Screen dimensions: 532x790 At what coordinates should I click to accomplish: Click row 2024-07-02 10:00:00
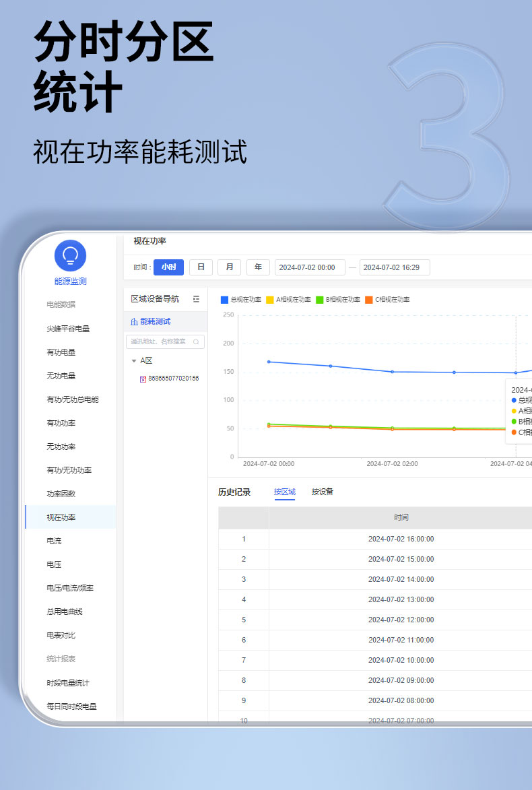(x=375, y=660)
